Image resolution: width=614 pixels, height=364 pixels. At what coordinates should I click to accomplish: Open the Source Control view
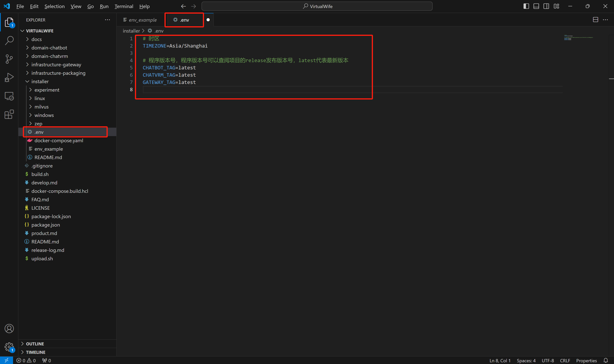pos(9,59)
